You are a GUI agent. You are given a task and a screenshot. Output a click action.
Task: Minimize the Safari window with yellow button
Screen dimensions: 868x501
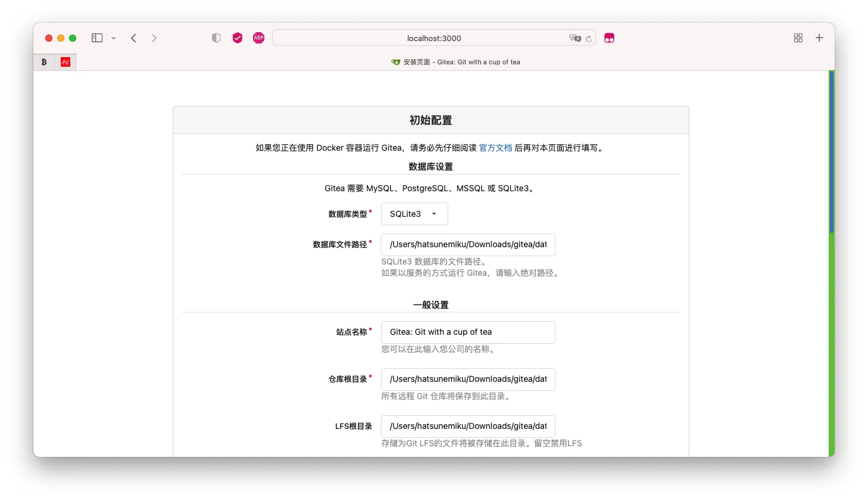point(61,38)
